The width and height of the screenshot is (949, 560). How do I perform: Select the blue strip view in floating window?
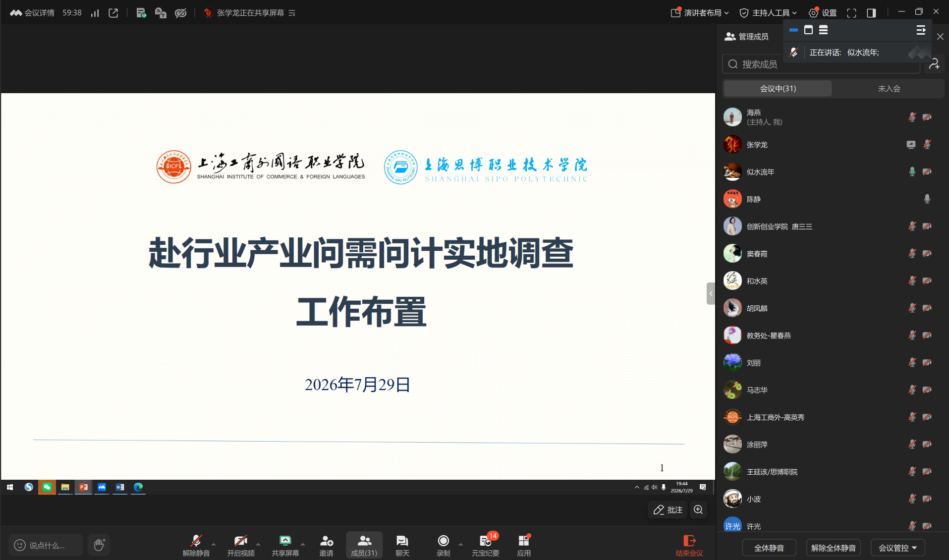pyautogui.click(x=793, y=30)
